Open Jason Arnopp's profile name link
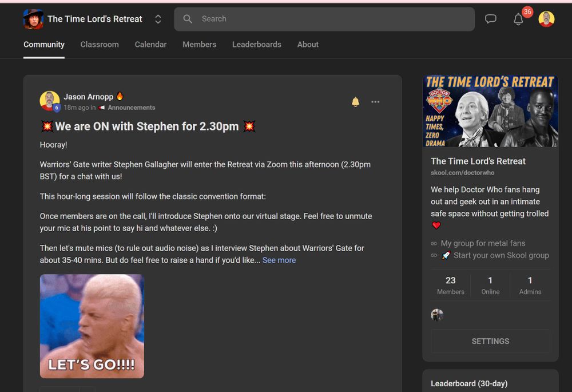Viewport: 572px width, 392px height. tap(89, 97)
